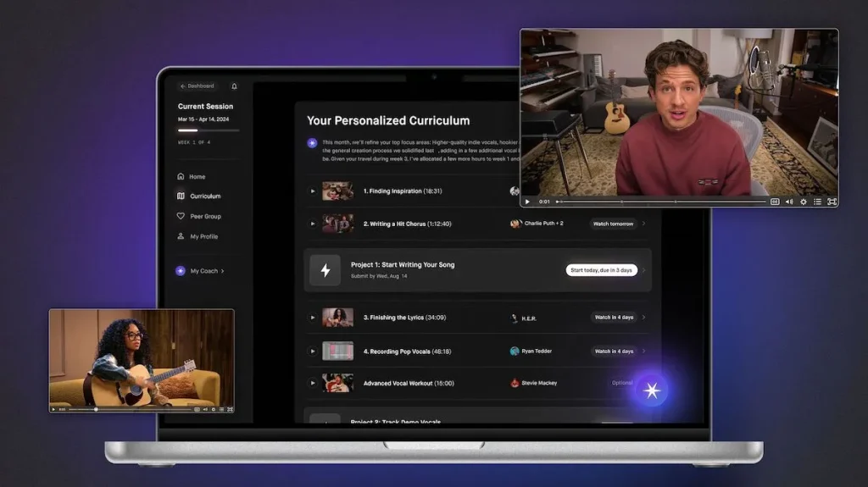Click the My Profile person icon
This screenshot has height=487, width=868.
click(181, 235)
